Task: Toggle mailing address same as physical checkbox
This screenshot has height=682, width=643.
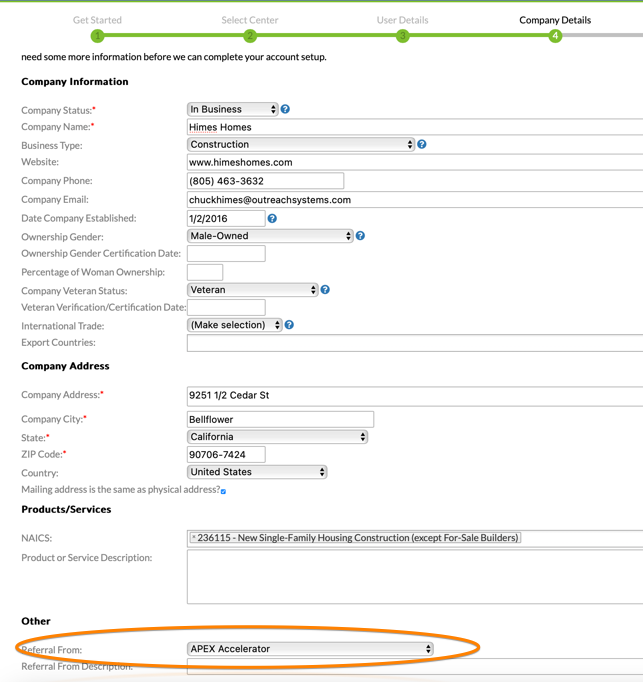Action: 223,491
